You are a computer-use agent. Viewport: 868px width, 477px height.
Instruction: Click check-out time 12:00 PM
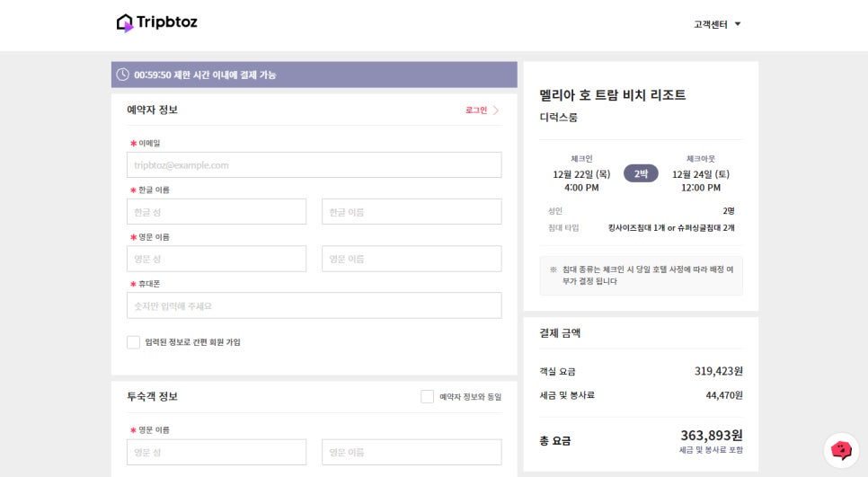701,188
